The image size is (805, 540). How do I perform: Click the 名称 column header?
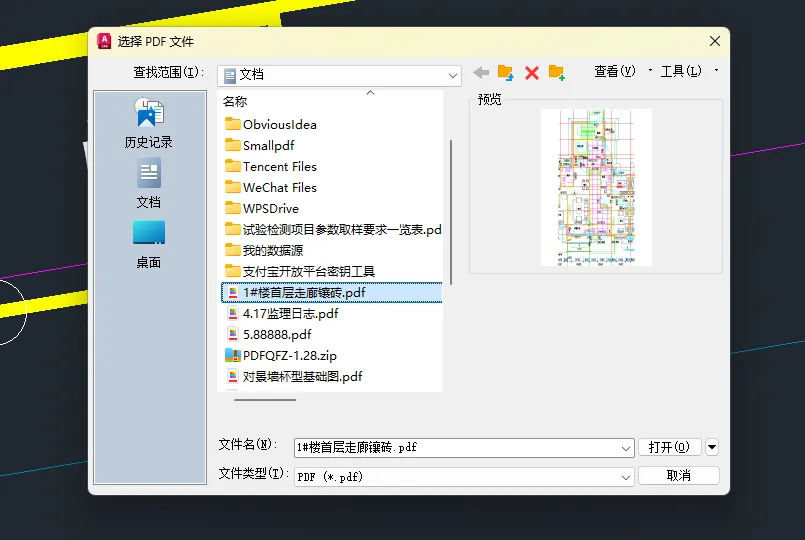(235, 101)
